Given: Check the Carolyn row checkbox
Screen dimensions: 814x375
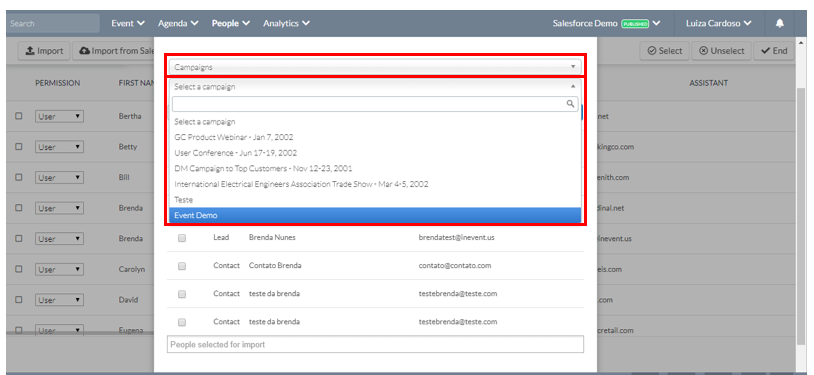Looking at the screenshot, I should 19,270.
